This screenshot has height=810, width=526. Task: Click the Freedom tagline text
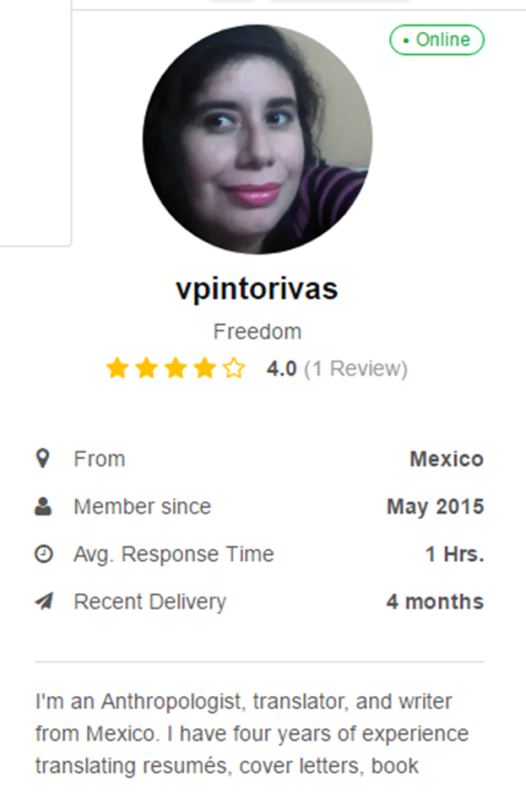click(257, 332)
